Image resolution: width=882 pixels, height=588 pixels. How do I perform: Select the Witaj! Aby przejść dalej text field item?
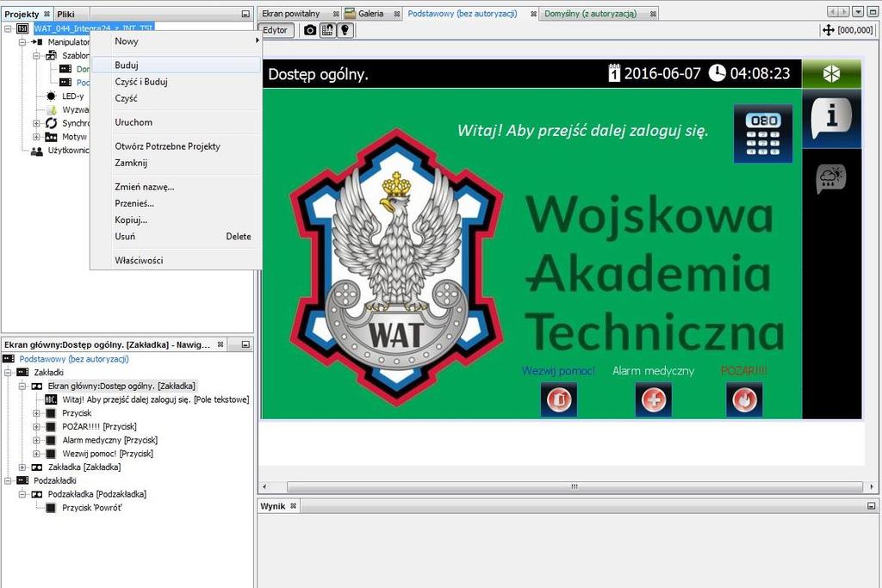(x=155, y=399)
